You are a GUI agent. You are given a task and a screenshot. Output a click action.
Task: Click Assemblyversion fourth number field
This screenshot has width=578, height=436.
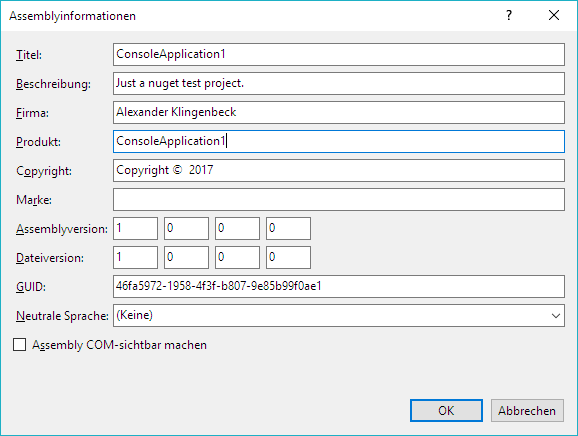(x=288, y=229)
